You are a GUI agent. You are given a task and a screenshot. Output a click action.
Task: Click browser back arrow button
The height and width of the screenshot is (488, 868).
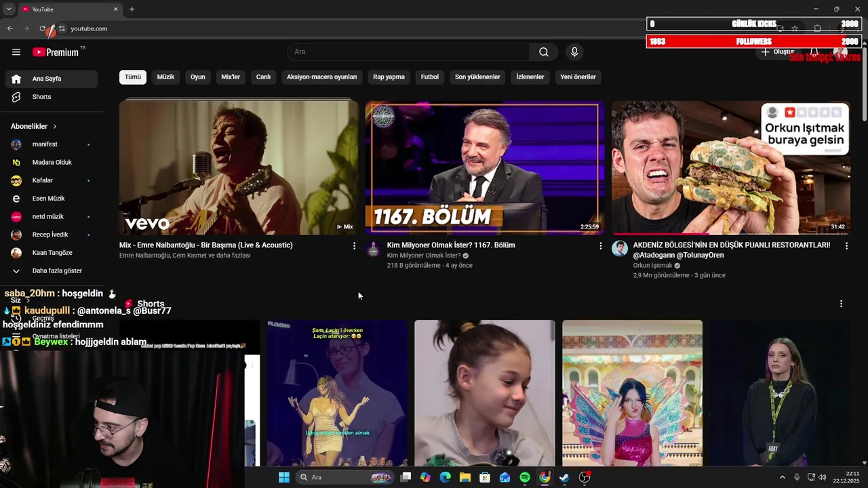pyautogui.click(x=9, y=28)
